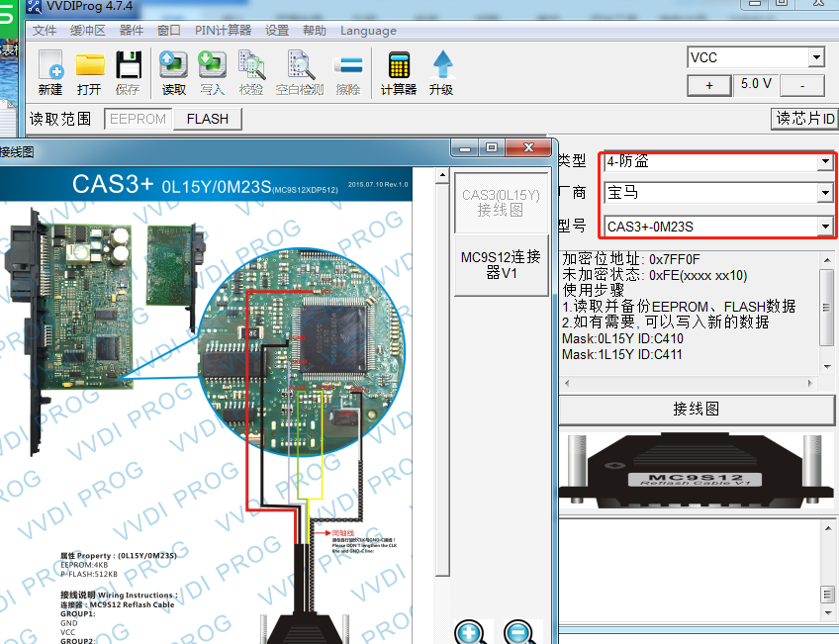
Task: Open the 器件 (Device) menu
Action: [132, 31]
